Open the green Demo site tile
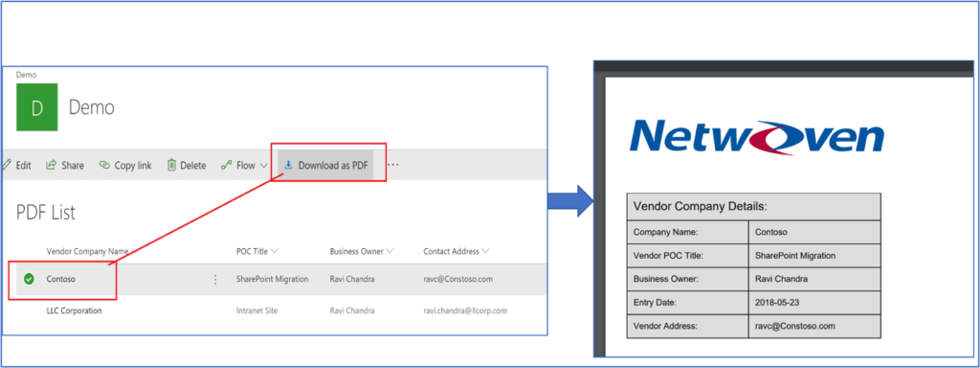980x368 pixels. click(x=37, y=107)
